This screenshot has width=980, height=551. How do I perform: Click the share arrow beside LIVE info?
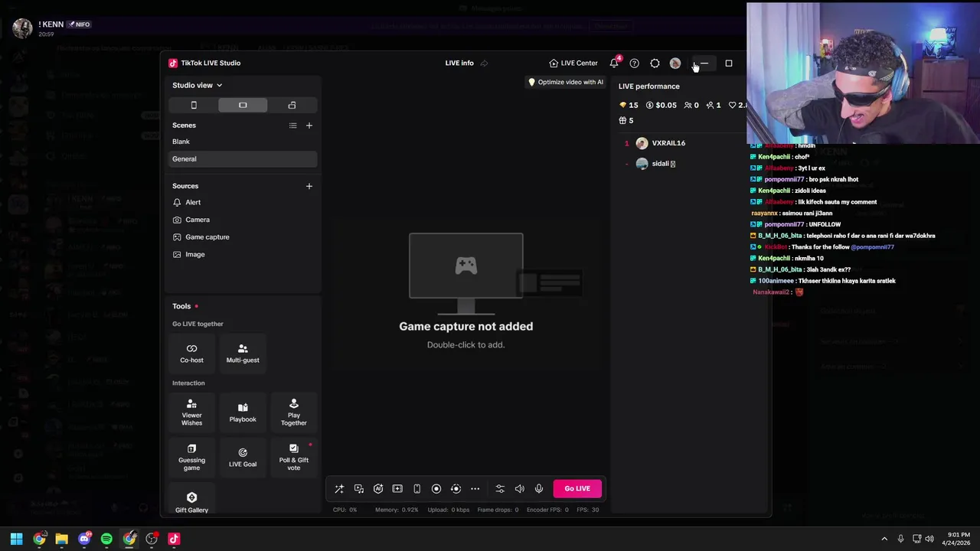pos(484,63)
